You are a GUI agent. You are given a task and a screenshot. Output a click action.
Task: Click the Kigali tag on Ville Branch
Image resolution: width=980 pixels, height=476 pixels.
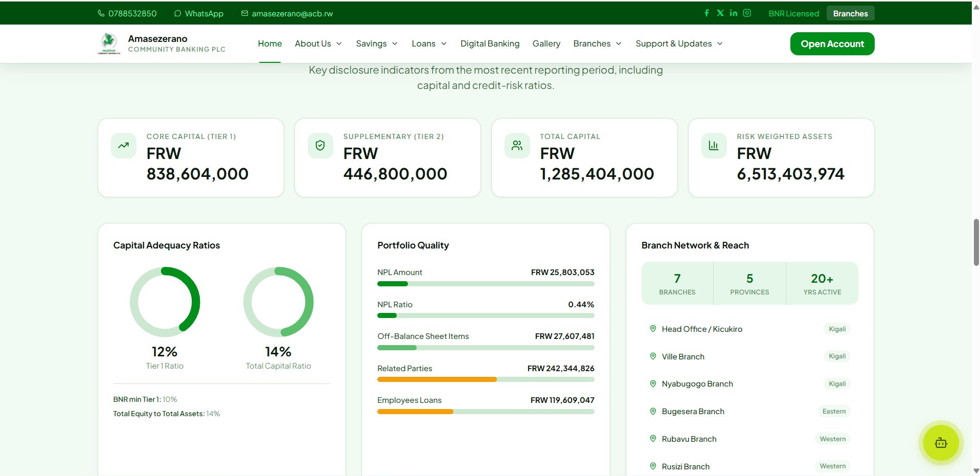click(x=837, y=356)
